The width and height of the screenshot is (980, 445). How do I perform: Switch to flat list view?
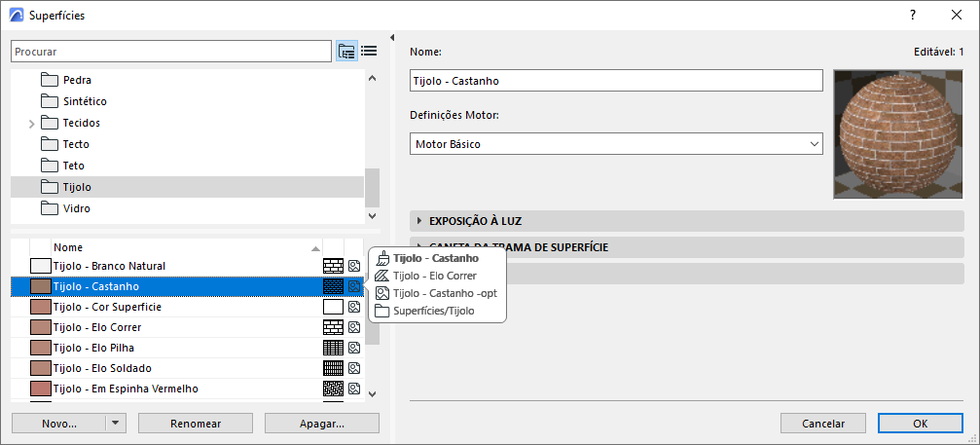(x=370, y=52)
